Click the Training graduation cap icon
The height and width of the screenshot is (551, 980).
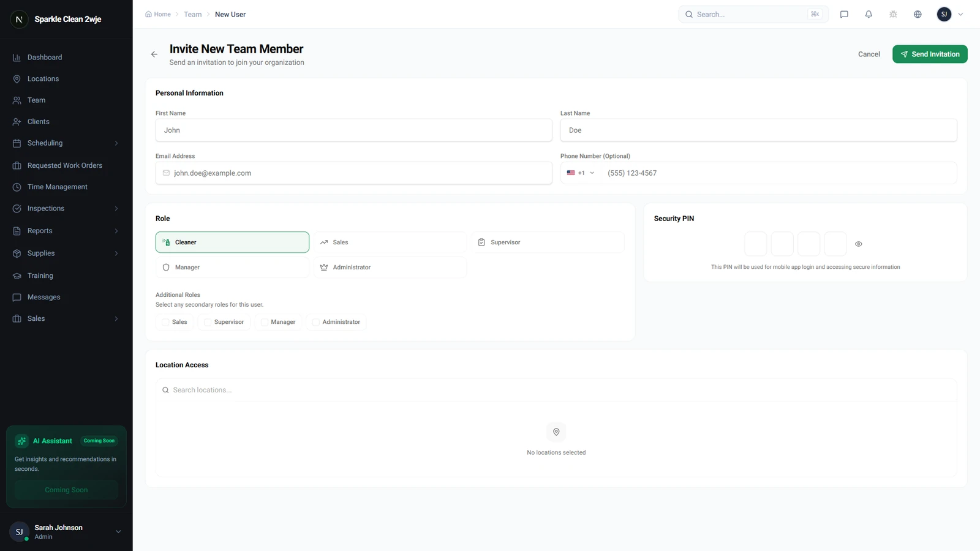point(17,276)
